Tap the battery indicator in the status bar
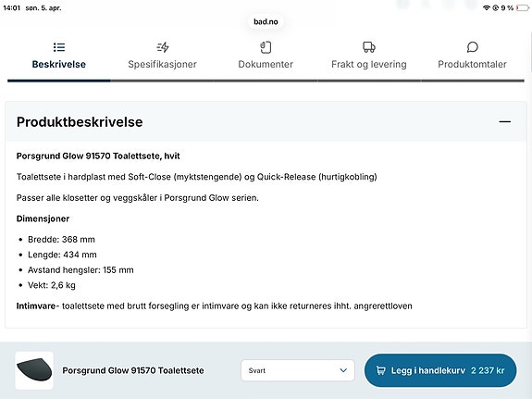This screenshot has height=399, width=532. [x=522, y=7]
